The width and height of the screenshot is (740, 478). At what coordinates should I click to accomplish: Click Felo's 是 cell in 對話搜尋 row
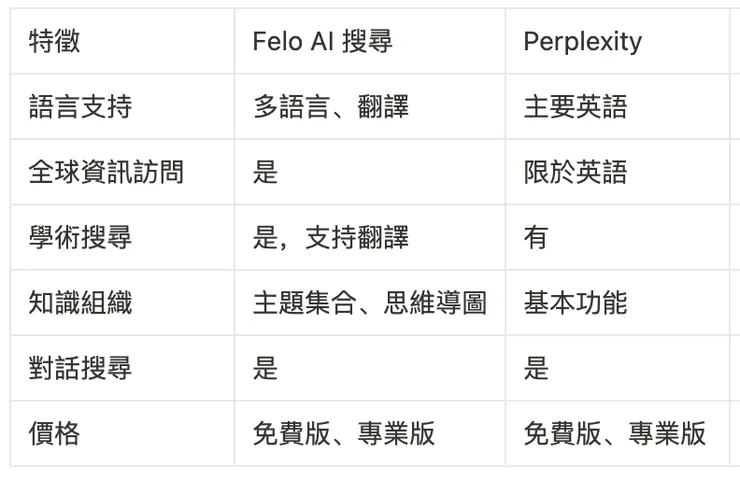(265, 368)
